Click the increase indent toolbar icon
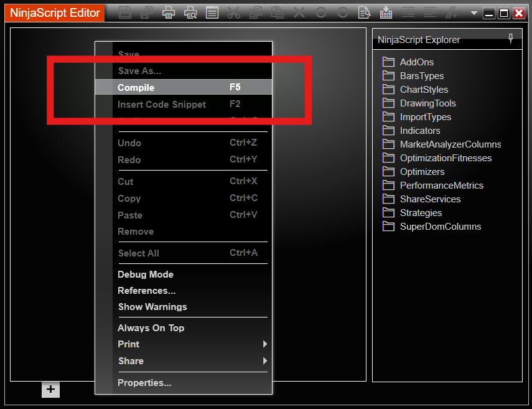The height and width of the screenshot is (409, 532). click(429, 12)
